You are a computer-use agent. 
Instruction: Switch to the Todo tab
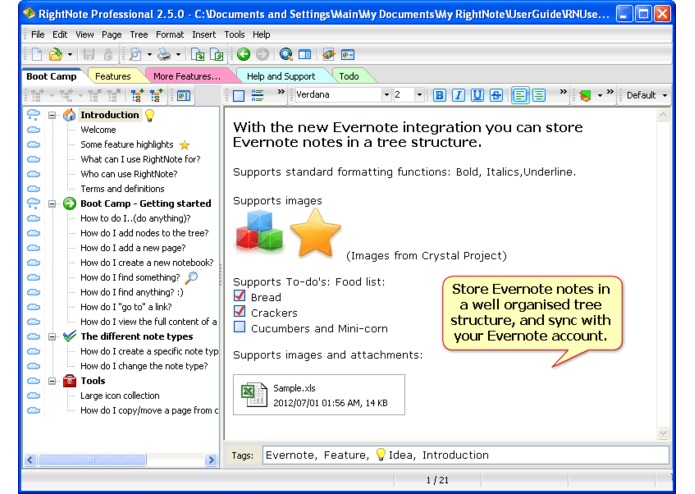(x=349, y=76)
